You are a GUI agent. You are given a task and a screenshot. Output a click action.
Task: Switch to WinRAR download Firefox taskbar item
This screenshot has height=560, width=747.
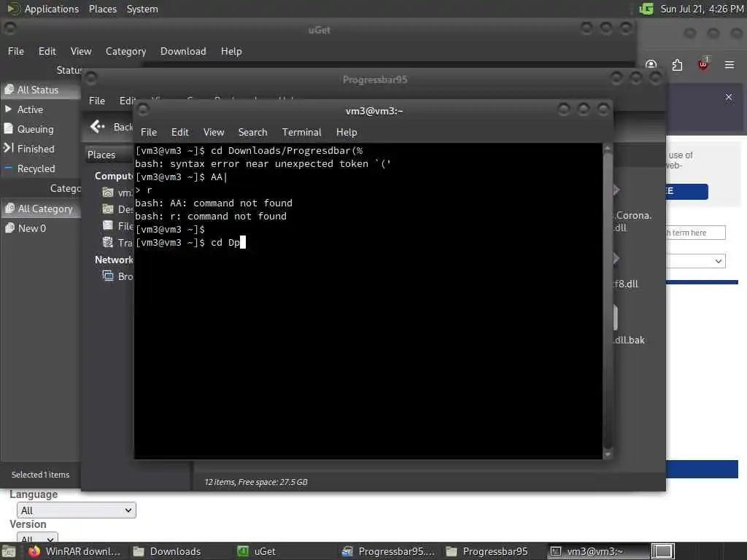74,551
